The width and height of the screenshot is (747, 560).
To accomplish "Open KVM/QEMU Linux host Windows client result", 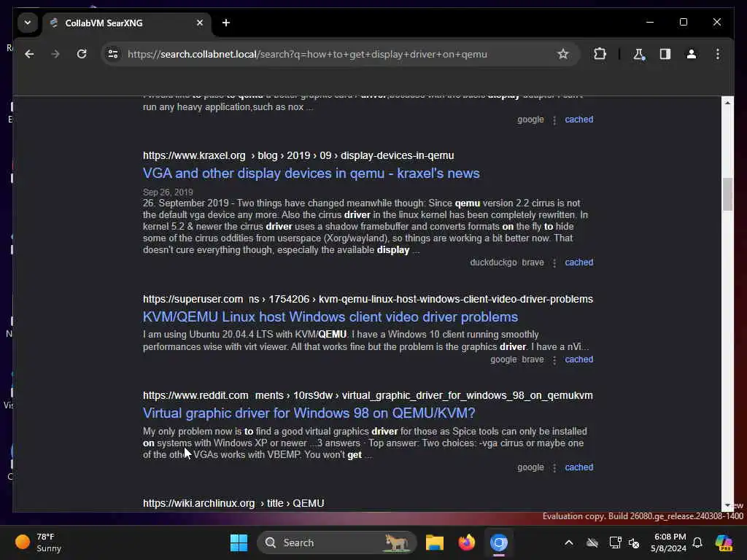I will [330, 317].
